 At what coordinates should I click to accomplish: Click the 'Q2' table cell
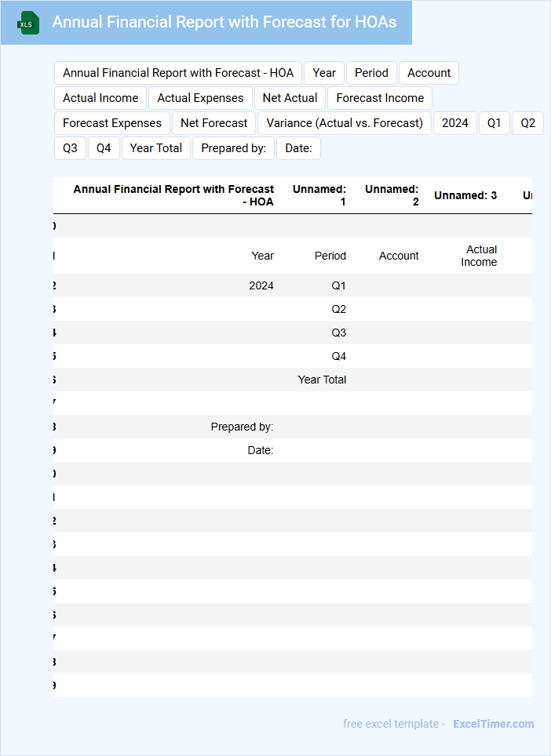(338, 310)
